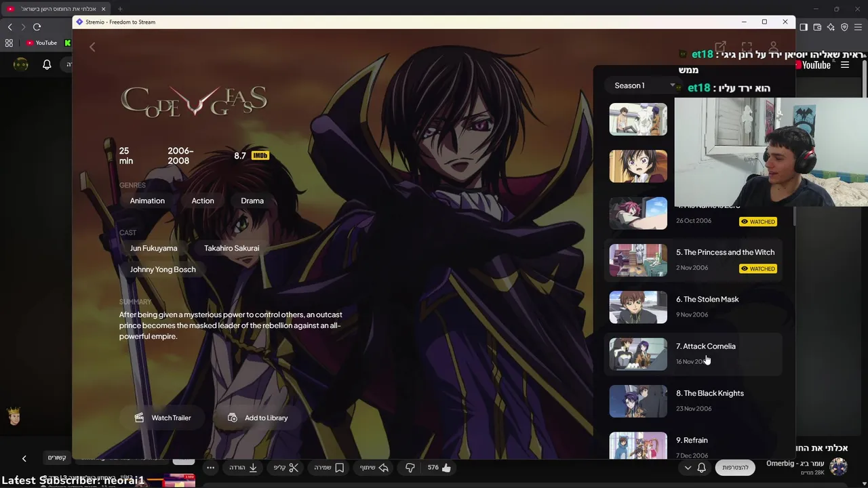
Task: Save the YouTube video to a playlist
Action: (329, 468)
